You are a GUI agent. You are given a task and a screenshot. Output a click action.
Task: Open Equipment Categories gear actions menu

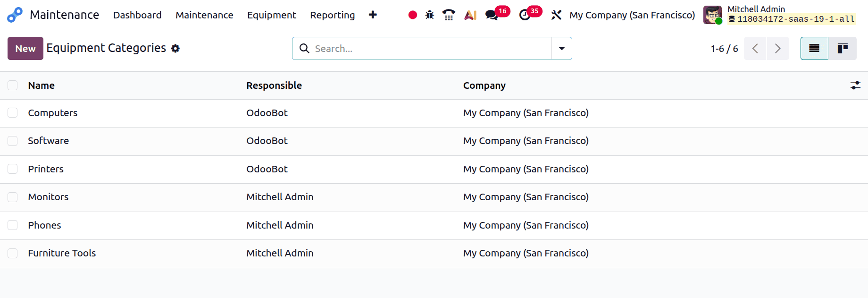175,49
